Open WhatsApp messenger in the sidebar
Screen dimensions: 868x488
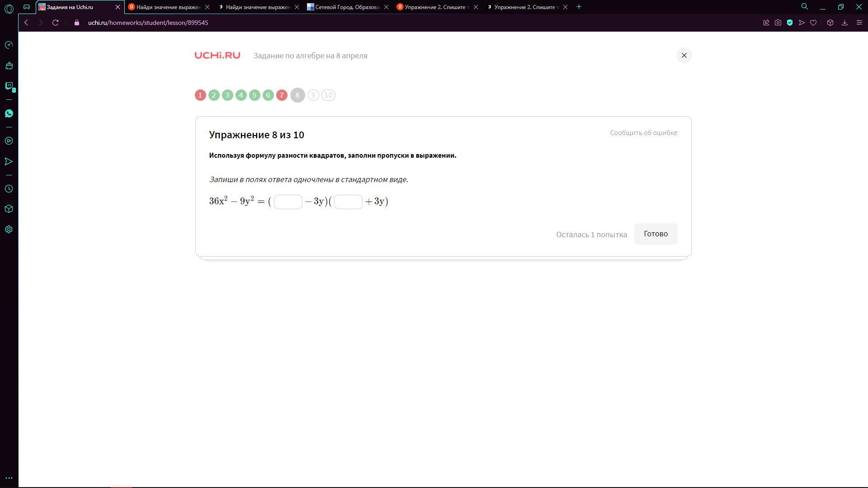9,113
